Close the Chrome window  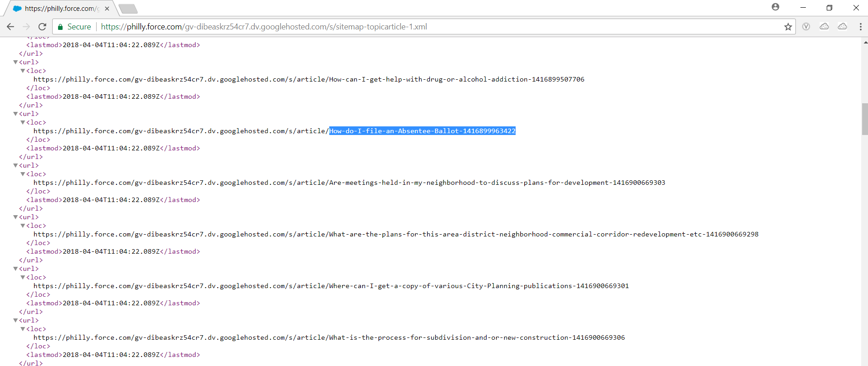(x=856, y=7)
